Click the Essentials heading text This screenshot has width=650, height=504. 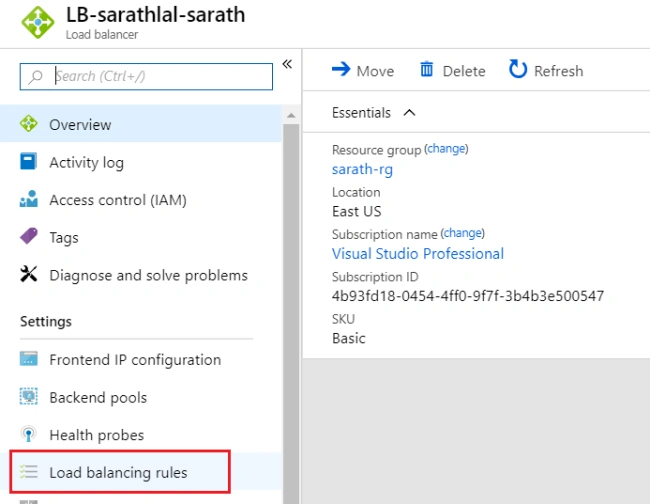click(361, 113)
